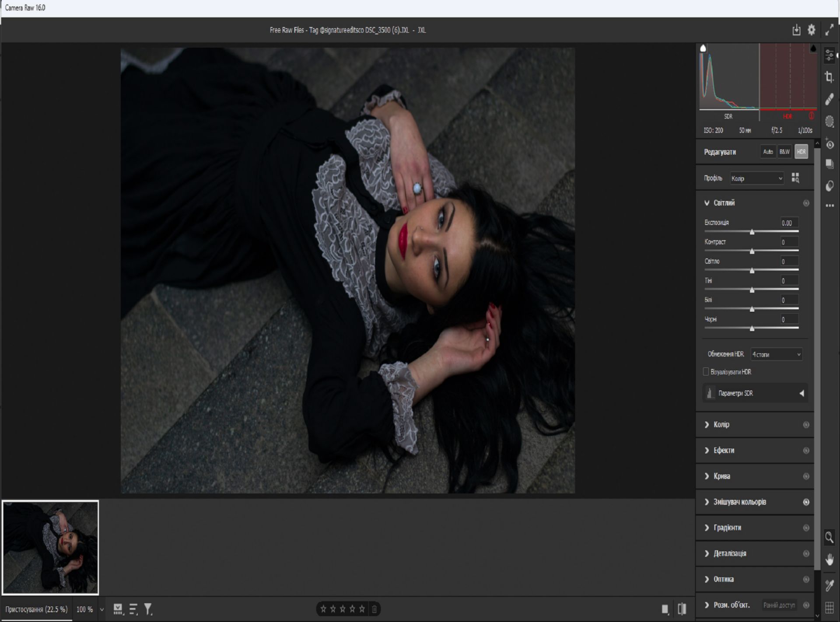The width and height of the screenshot is (840, 622).
Task: Open the More image settings three dots
Action: (829, 205)
